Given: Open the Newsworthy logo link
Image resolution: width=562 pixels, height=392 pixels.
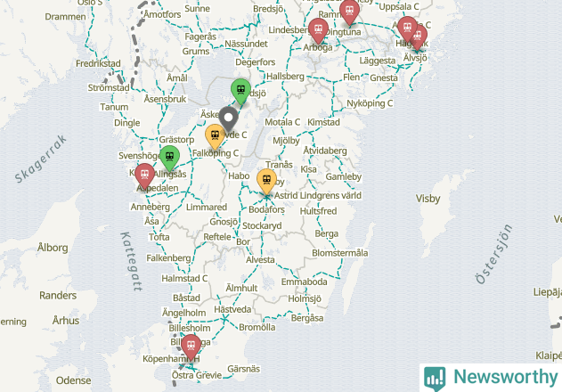Looking at the screenshot, I should click(x=491, y=378).
